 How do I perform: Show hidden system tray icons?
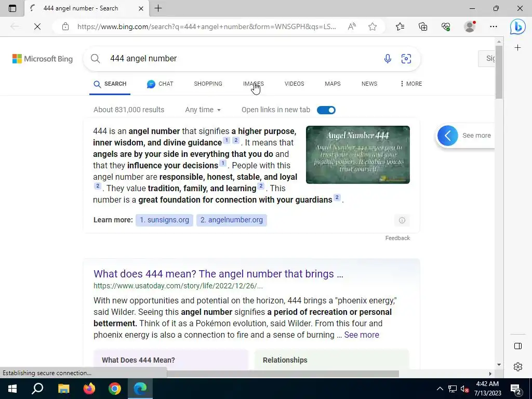pos(440,389)
